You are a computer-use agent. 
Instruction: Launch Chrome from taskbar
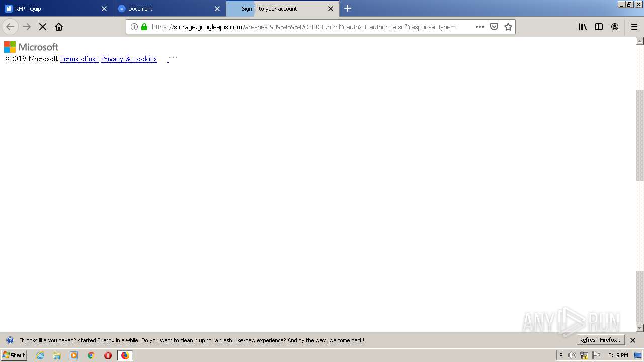tap(91, 355)
